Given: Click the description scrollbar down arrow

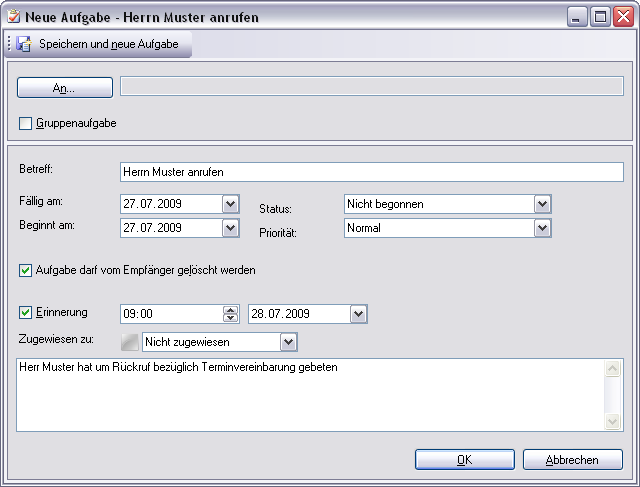Looking at the screenshot, I should (x=613, y=421).
